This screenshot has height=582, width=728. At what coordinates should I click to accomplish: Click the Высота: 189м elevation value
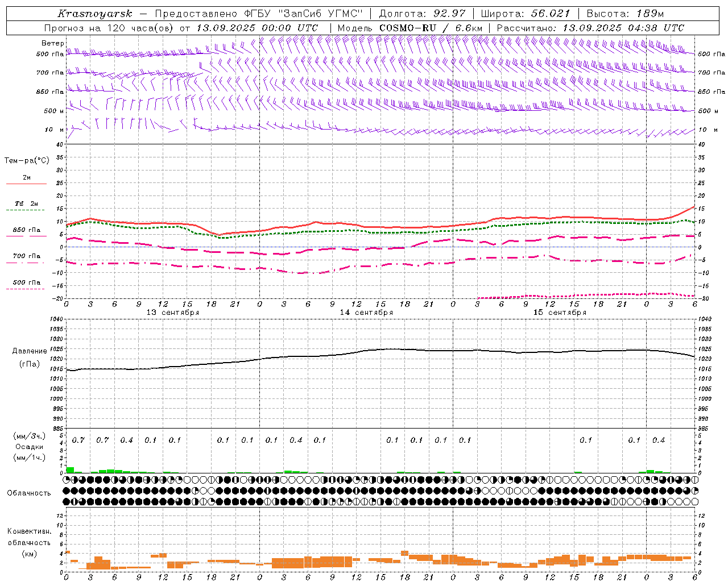coord(625,14)
